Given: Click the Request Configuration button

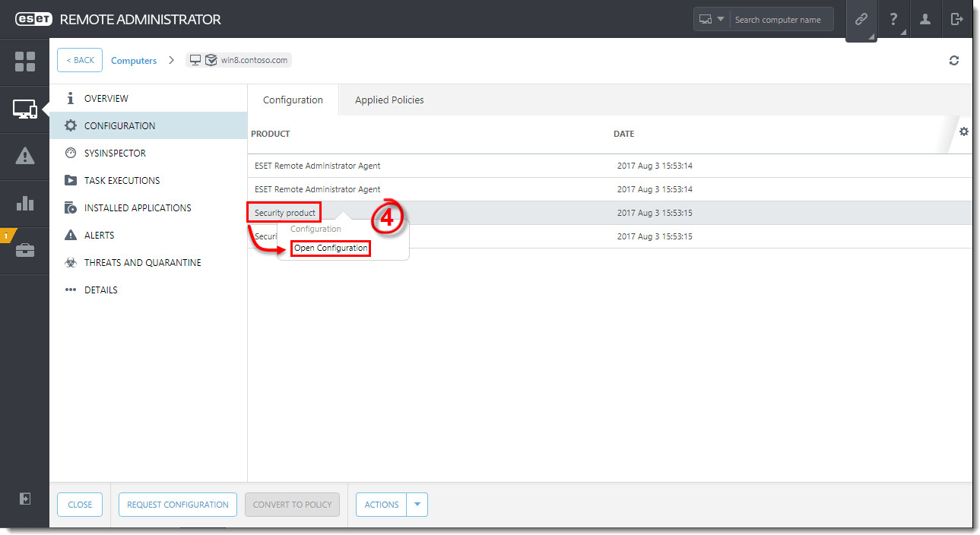Looking at the screenshot, I should coord(178,505).
